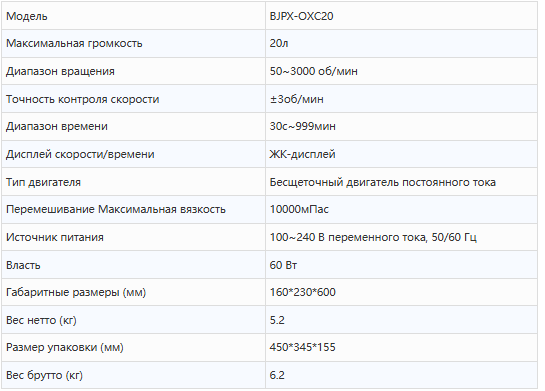545x391 pixels.
Task: Click the Тип двигателя label
Action: (x=43, y=182)
